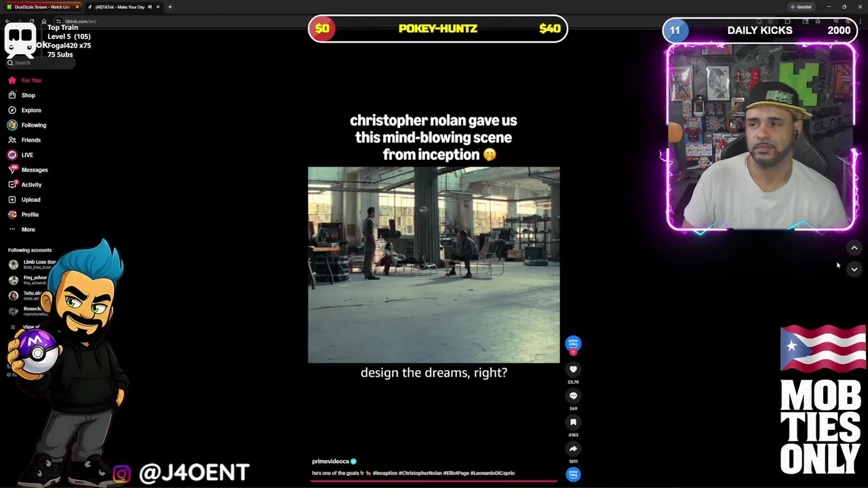Open a new browser tab

170,7
